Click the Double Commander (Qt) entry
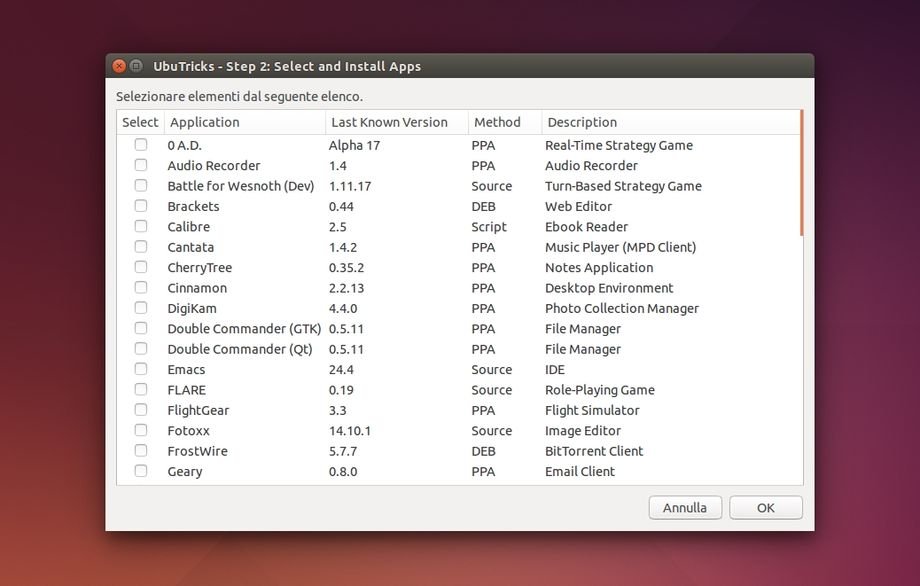920x586 pixels. 239,349
